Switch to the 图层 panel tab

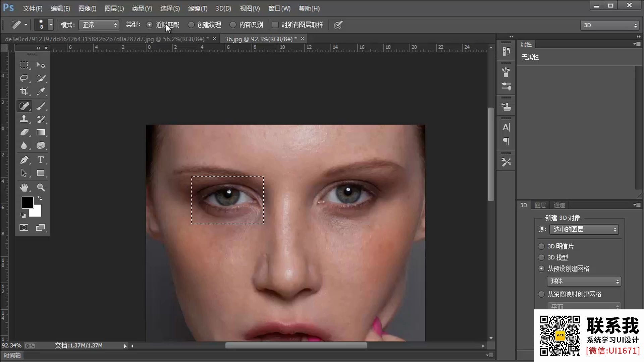click(x=540, y=205)
